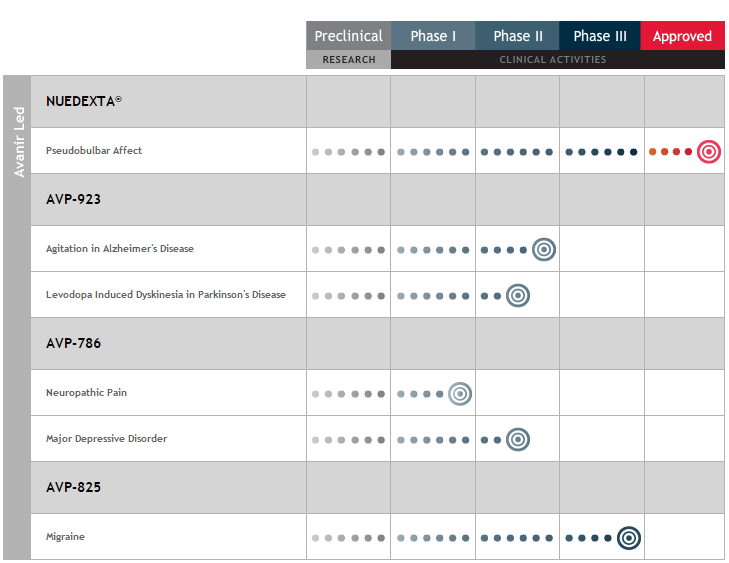Image resolution: width=729 pixels, height=563 pixels.
Task: Click the Migraine indication text
Action: click(x=65, y=537)
